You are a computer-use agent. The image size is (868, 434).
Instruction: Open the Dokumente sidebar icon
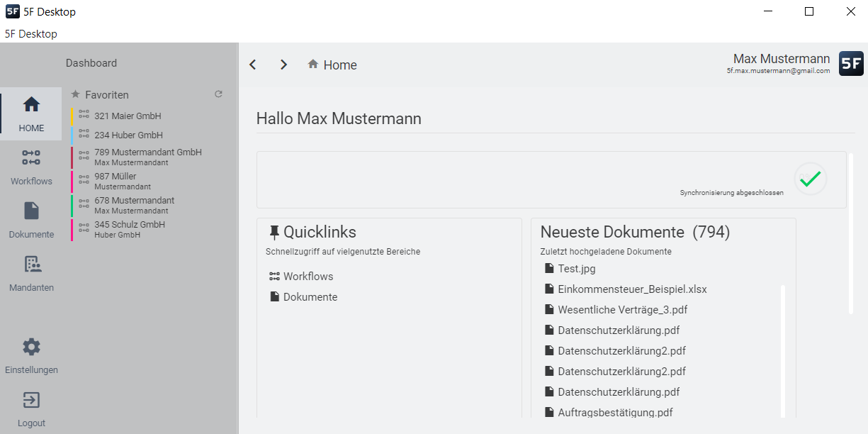31,211
